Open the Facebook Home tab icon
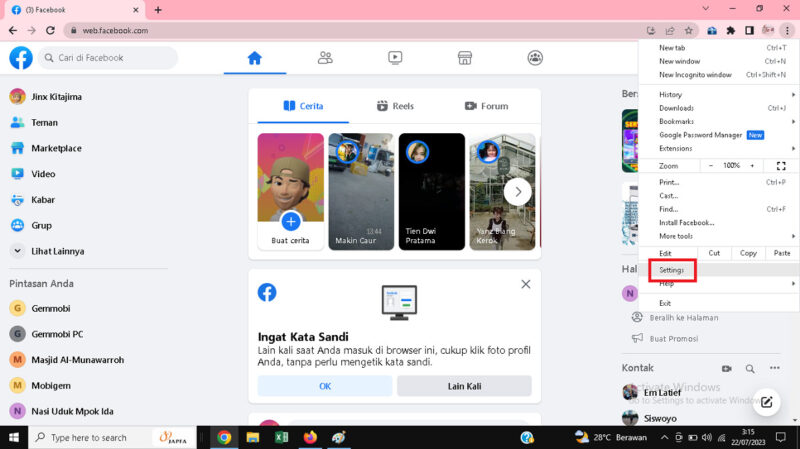The height and width of the screenshot is (449, 800). pos(255,58)
